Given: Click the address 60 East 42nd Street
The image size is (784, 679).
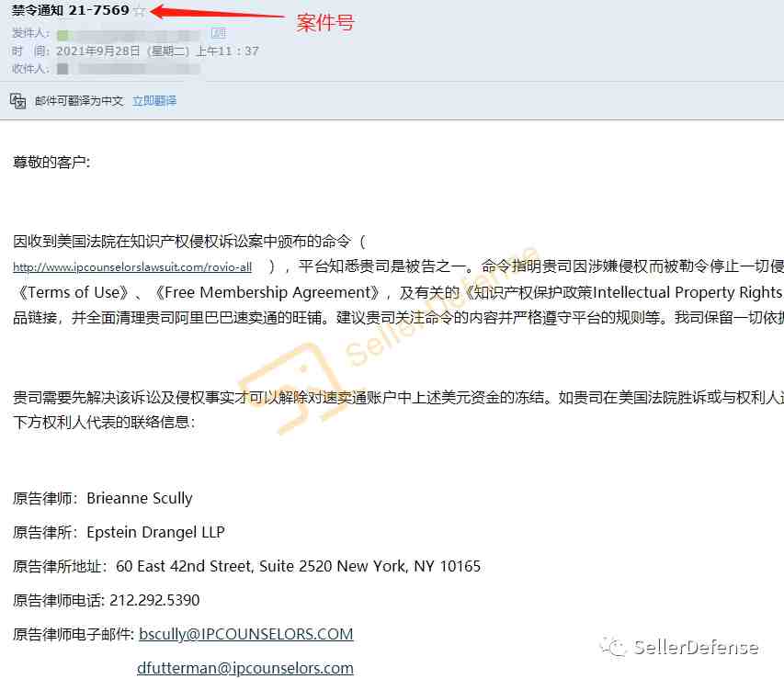Looking at the screenshot, I should pos(185,566).
